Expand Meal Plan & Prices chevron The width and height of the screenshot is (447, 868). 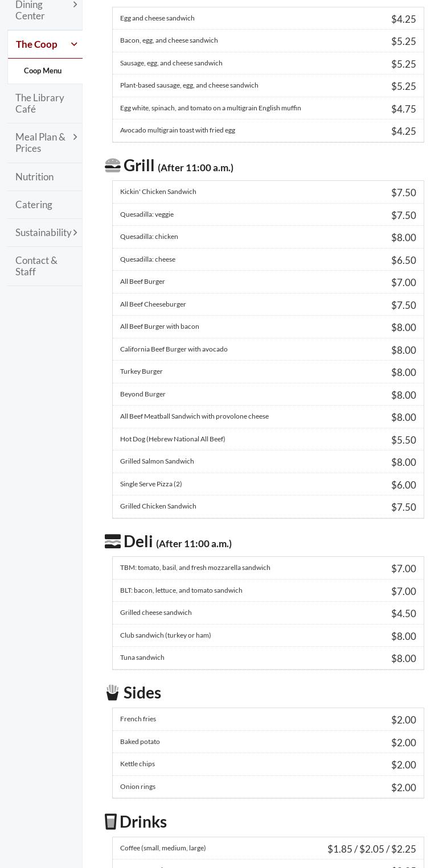tap(75, 137)
